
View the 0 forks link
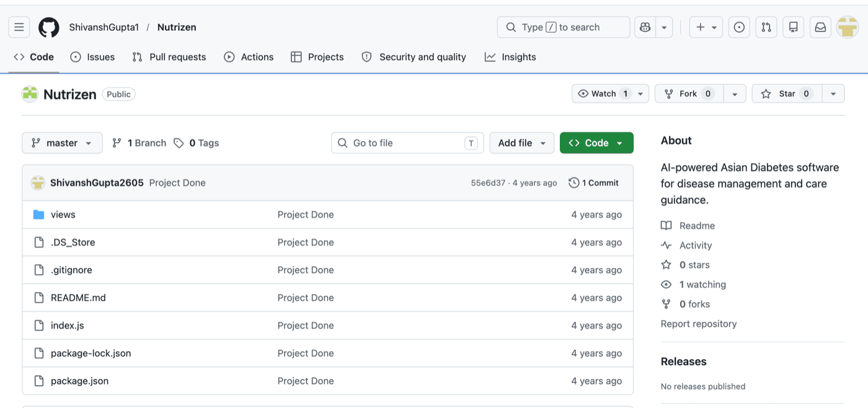coord(685,304)
